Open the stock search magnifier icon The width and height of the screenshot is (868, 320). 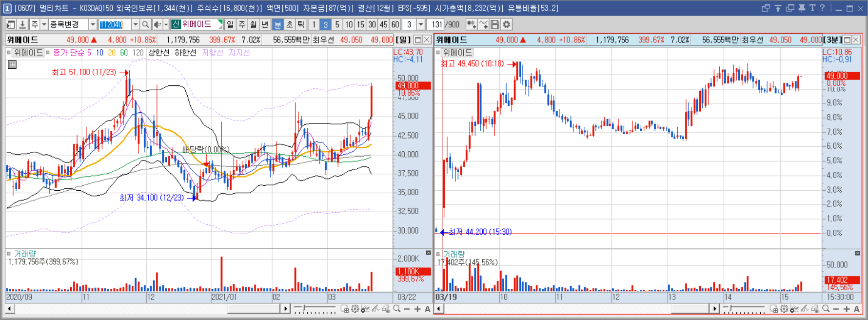145,24
